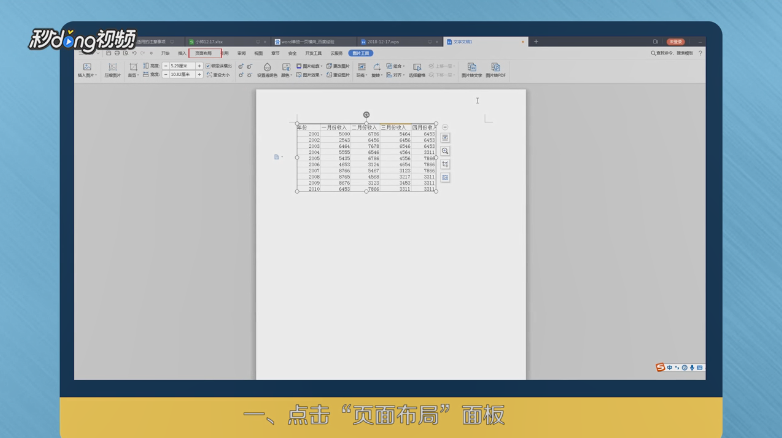This screenshot has height=438, width=782.
Task: Click the 重设图片 (Reset Picture) button
Action: pos(338,75)
